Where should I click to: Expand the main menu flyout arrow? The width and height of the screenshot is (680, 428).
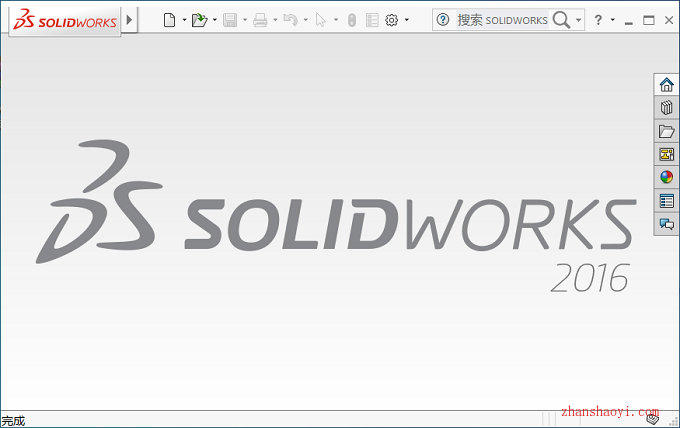point(129,20)
